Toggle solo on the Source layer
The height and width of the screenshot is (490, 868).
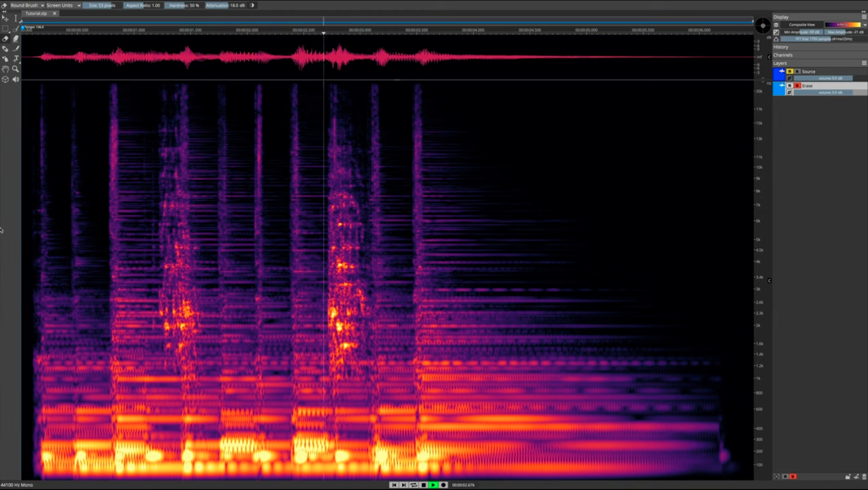pos(790,71)
